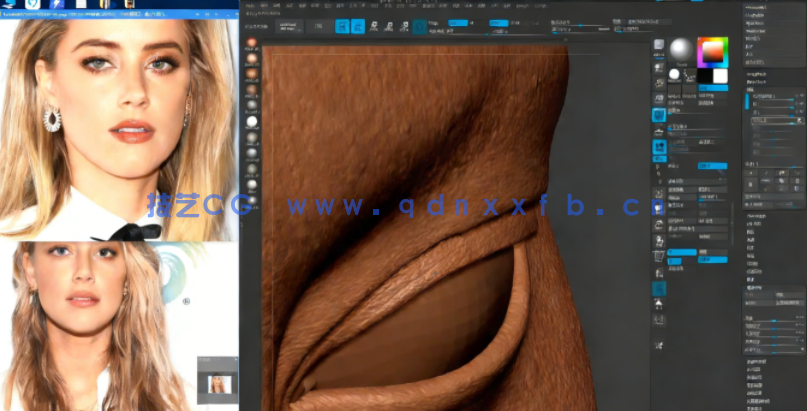This screenshot has width=807, height=411.
Task: Activate the blue Edit mode button
Action: point(342,27)
